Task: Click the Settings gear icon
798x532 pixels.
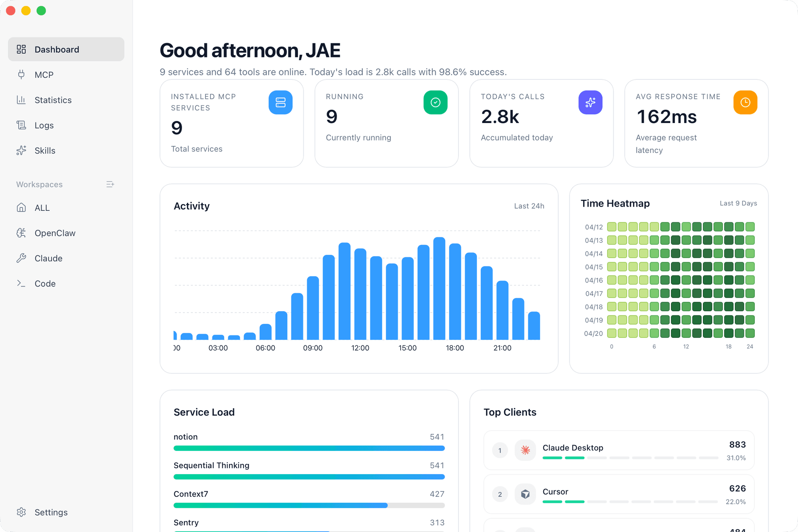Action: pyautogui.click(x=21, y=512)
